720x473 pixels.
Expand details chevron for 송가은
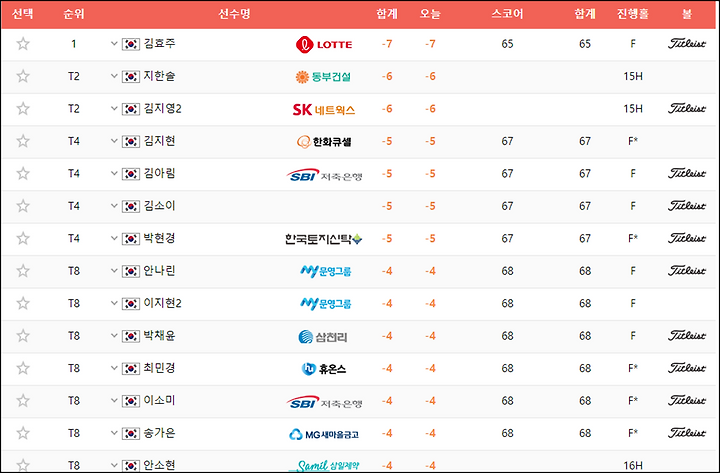[x=114, y=433]
